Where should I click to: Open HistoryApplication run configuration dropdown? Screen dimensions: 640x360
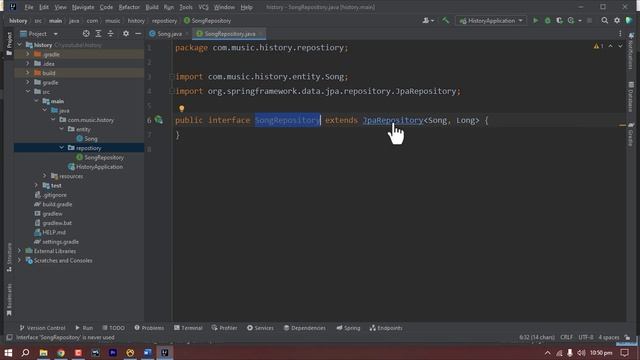[491, 20]
